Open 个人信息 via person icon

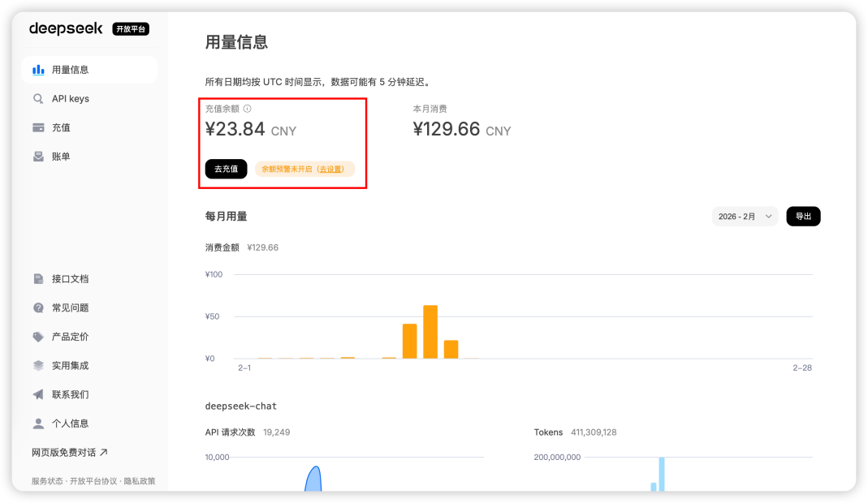pos(38,423)
